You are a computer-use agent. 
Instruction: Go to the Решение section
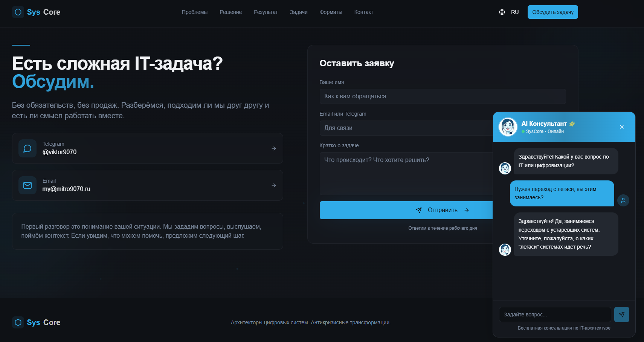click(x=230, y=12)
